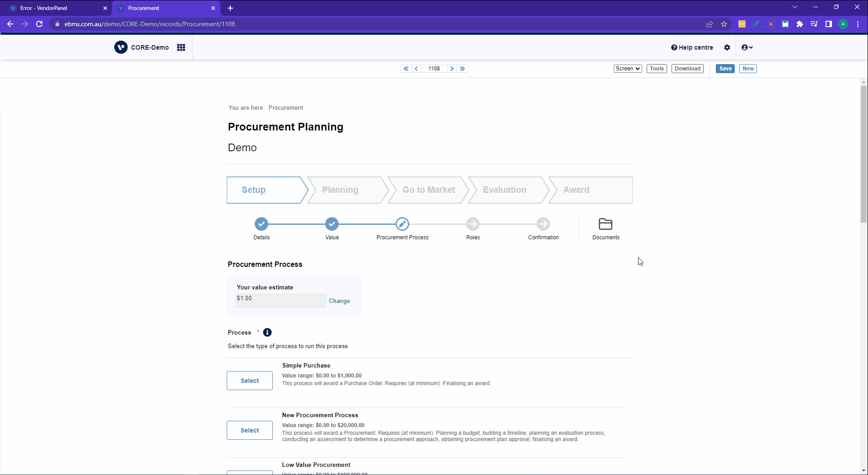Jump to last record double-right arrow
Screen dimensions: 868x475
(x=462, y=69)
